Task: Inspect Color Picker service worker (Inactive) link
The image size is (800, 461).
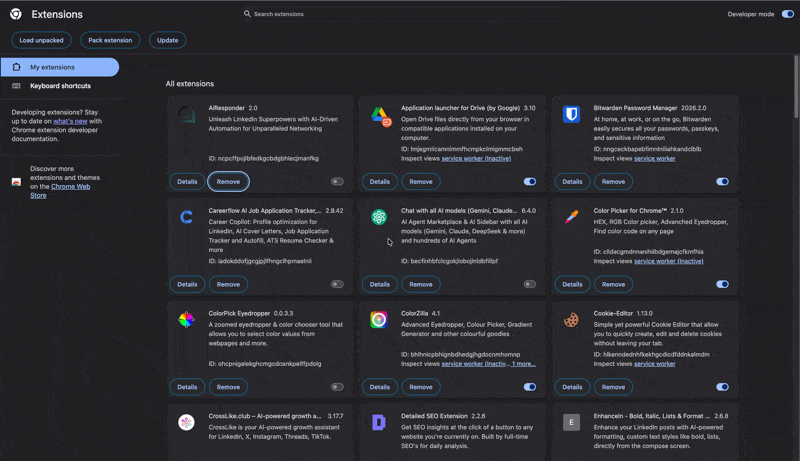Action: (x=668, y=261)
